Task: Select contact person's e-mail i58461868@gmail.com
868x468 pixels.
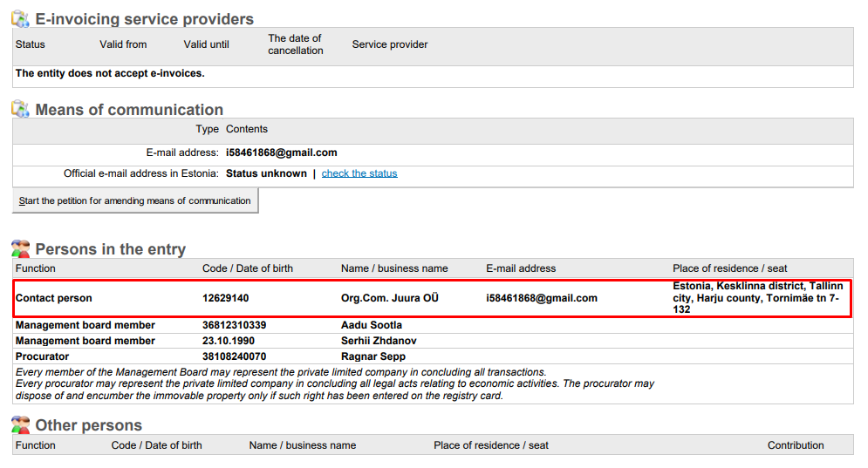Action: tap(542, 298)
